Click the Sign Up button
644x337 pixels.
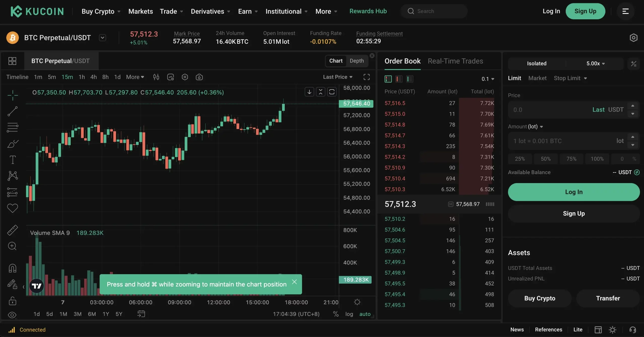[x=586, y=11]
